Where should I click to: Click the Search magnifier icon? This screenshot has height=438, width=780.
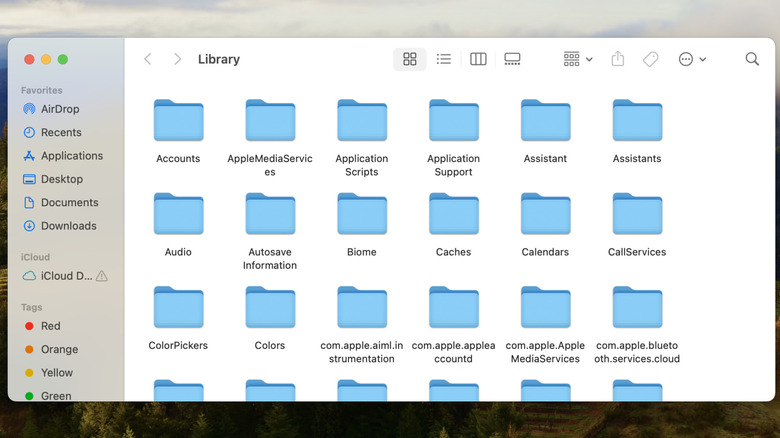click(752, 59)
